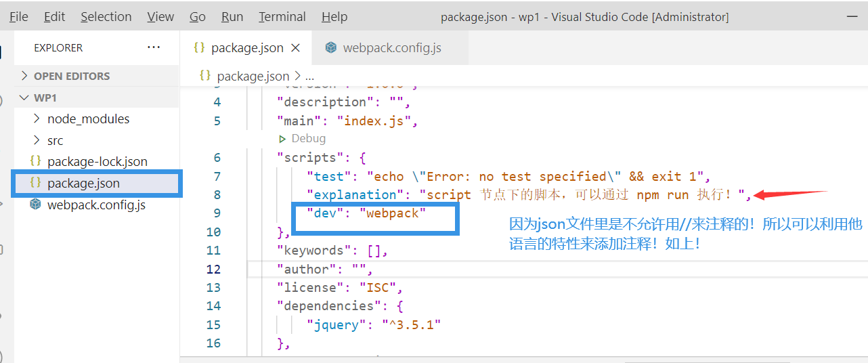Expand the OPEN EDITORS section
The width and height of the screenshot is (868, 363).
point(97,76)
